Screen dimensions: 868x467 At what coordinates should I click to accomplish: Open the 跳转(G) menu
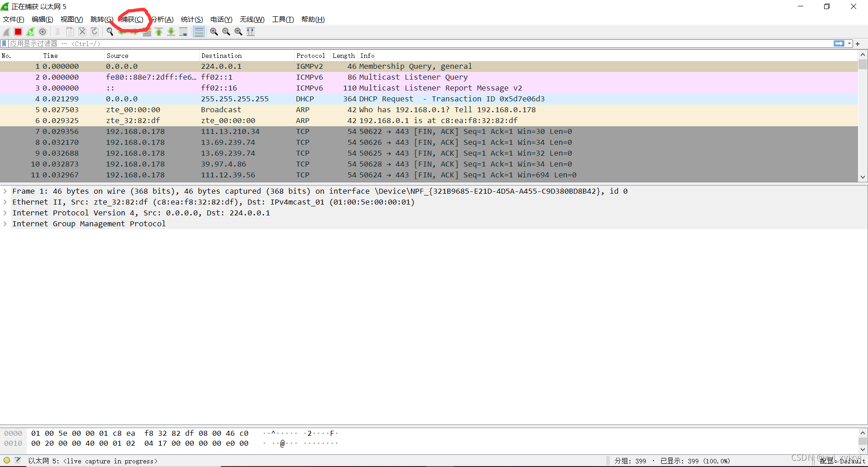coord(102,19)
